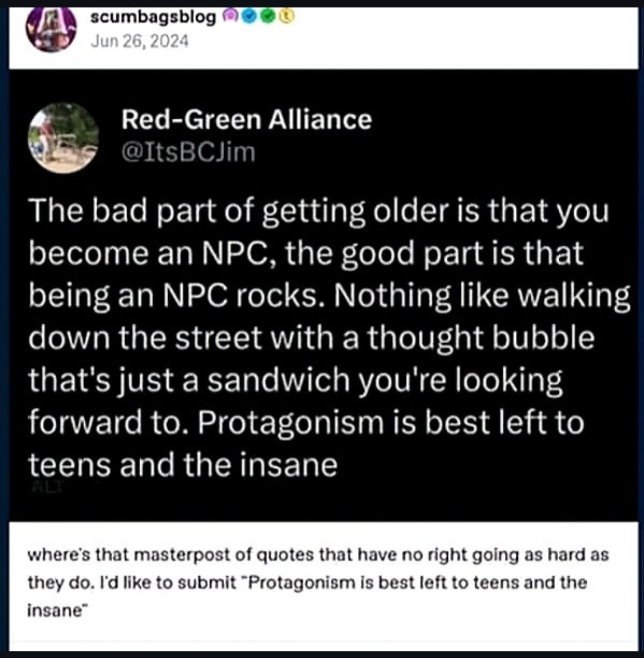Click the green checkmark badge
The image size is (644, 658).
click(268, 16)
